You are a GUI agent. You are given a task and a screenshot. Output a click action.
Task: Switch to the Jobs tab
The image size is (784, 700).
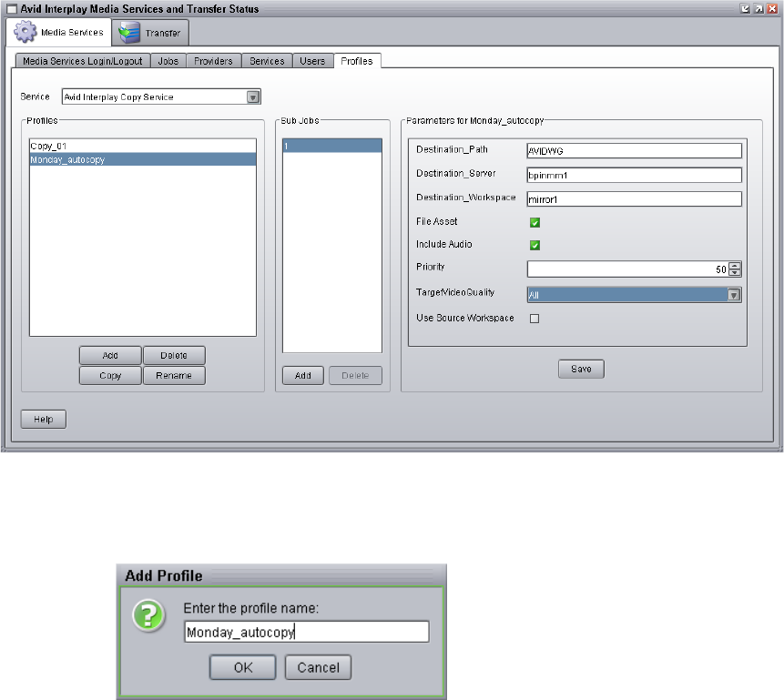168,61
